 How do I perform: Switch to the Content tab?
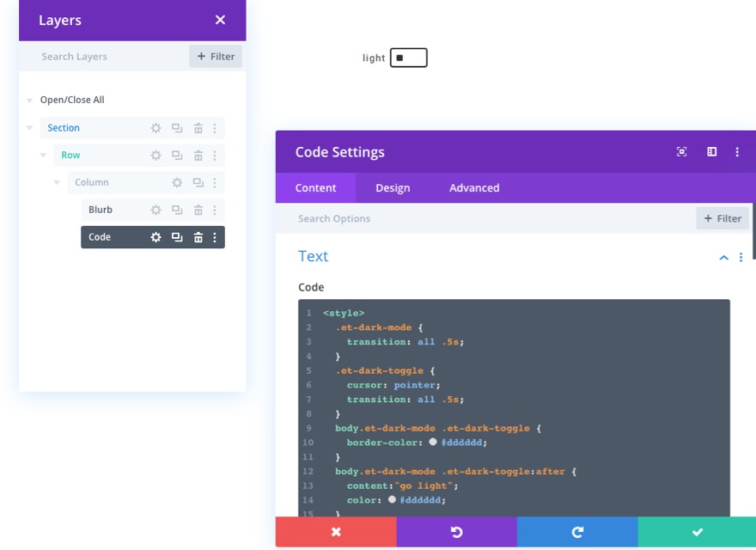(x=316, y=187)
